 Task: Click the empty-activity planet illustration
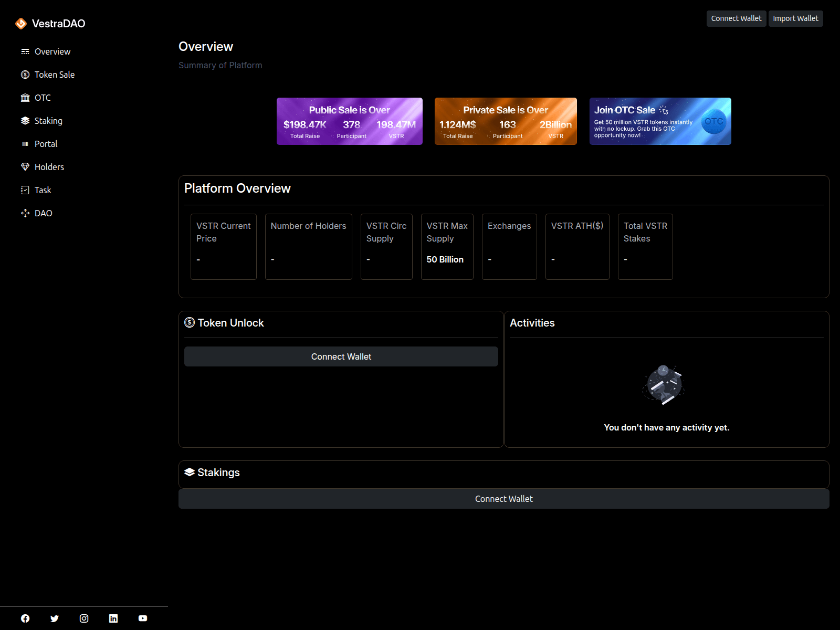(664, 385)
